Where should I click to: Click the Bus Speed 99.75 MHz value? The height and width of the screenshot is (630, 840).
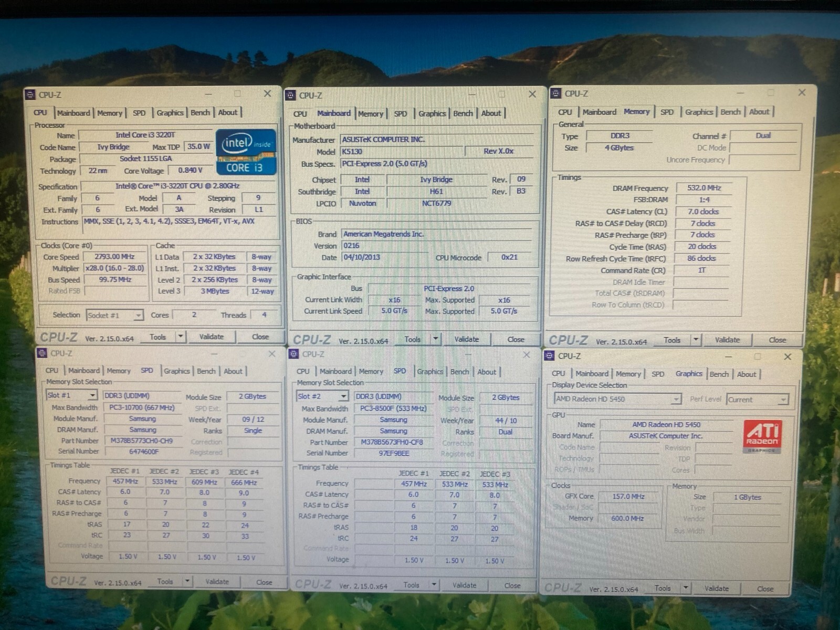point(114,280)
